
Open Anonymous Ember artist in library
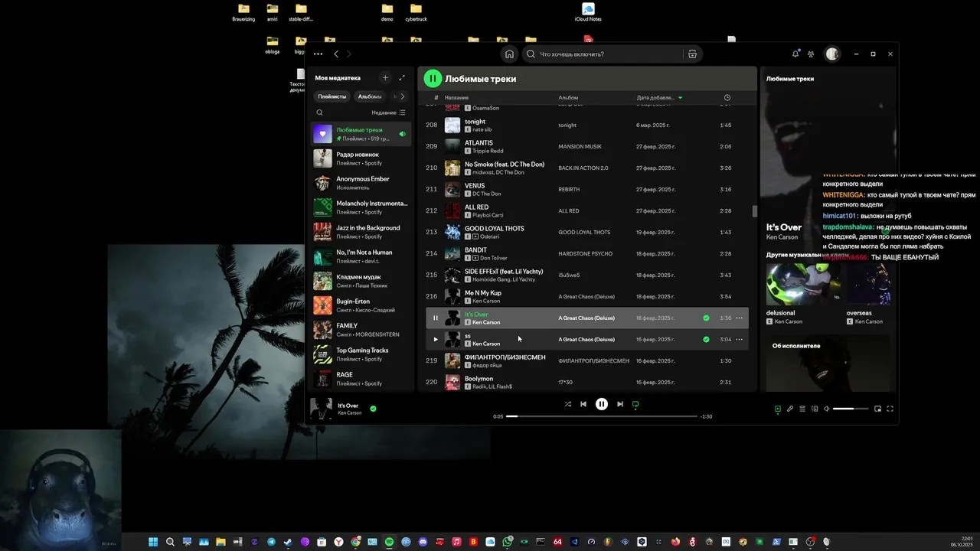point(361,183)
